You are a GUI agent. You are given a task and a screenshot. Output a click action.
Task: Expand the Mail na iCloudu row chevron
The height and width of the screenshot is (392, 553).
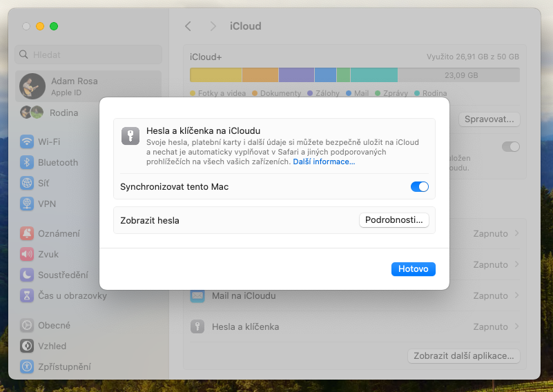[516, 295]
